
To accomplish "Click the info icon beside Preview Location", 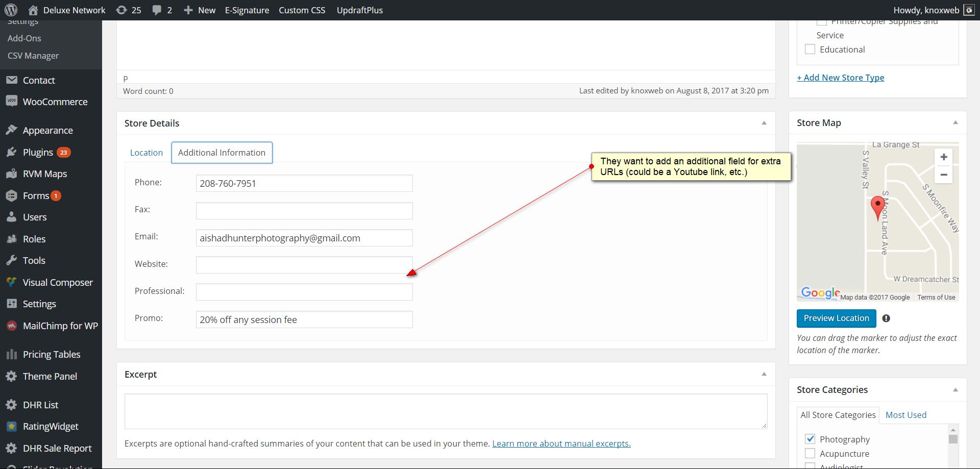I will tap(886, 318).
